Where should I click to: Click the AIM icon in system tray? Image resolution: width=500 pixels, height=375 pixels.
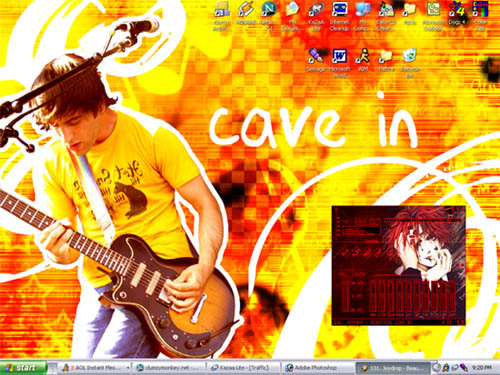(x=446, y=368)
